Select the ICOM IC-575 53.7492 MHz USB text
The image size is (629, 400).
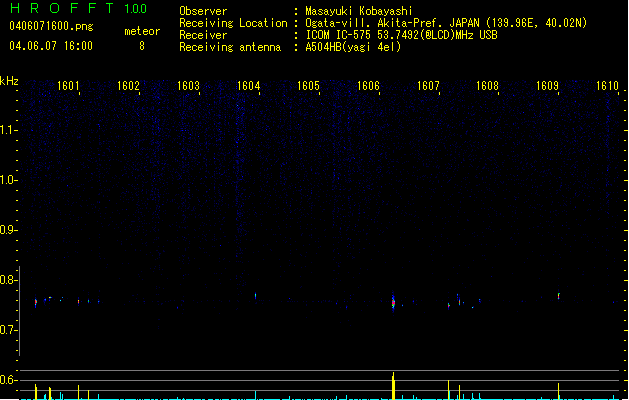[401, 35]
